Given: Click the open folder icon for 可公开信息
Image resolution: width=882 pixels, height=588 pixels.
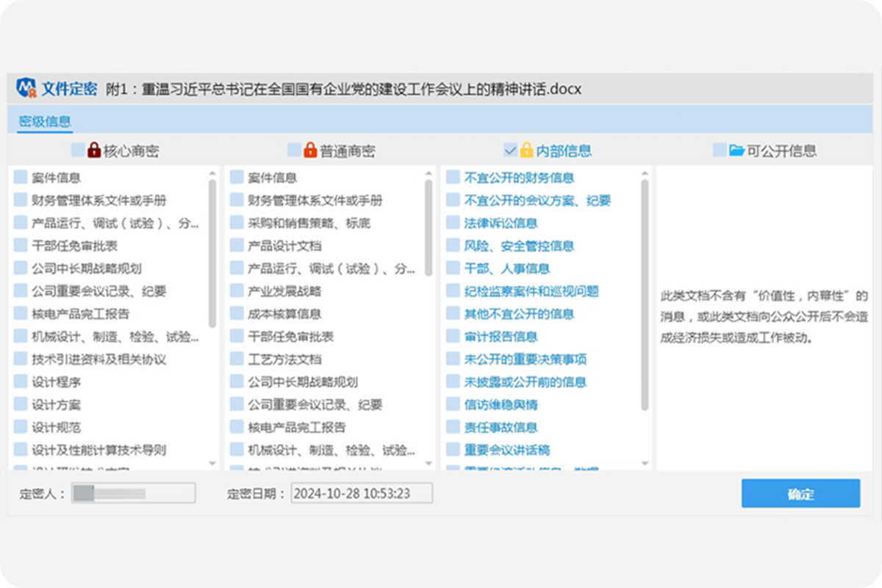Looking at the screenshot, I should pos(736,151).
